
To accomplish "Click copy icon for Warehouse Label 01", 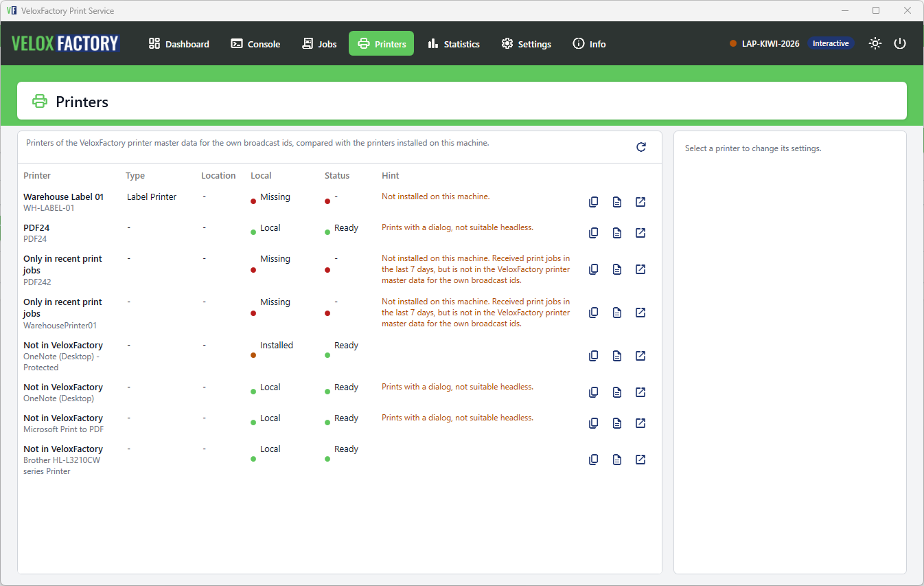I will point(594,202).
